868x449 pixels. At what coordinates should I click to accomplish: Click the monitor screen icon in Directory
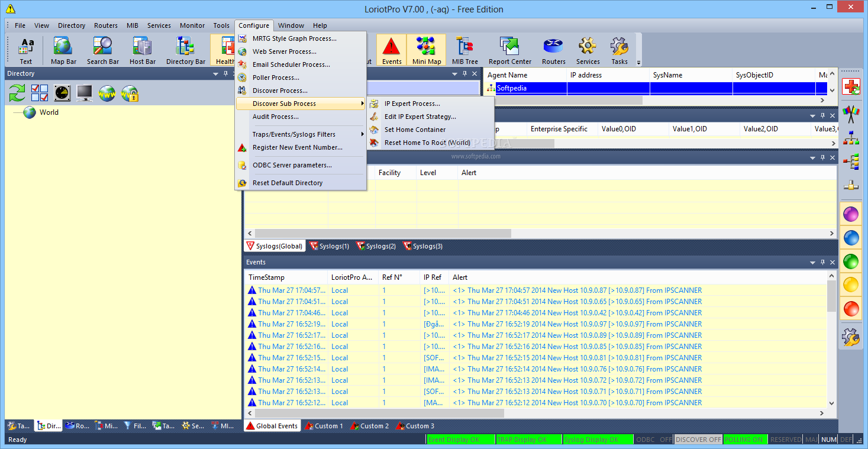(x=85, y=93)
